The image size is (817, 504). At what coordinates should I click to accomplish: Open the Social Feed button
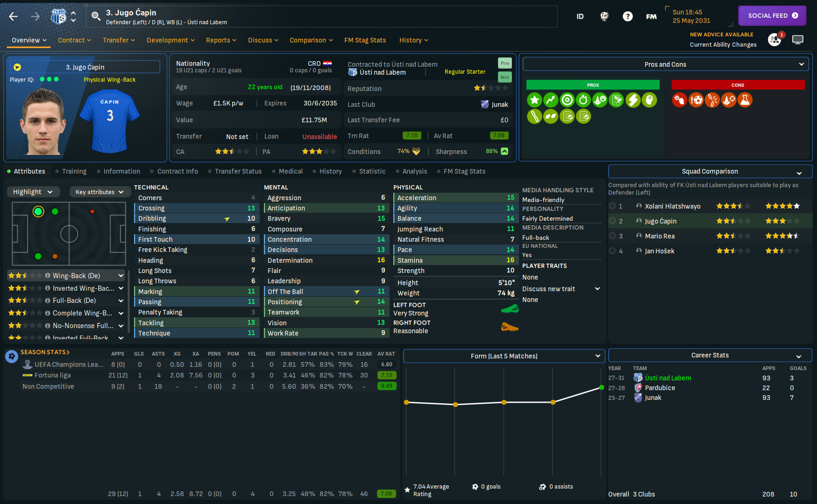[x=773, y=15]
